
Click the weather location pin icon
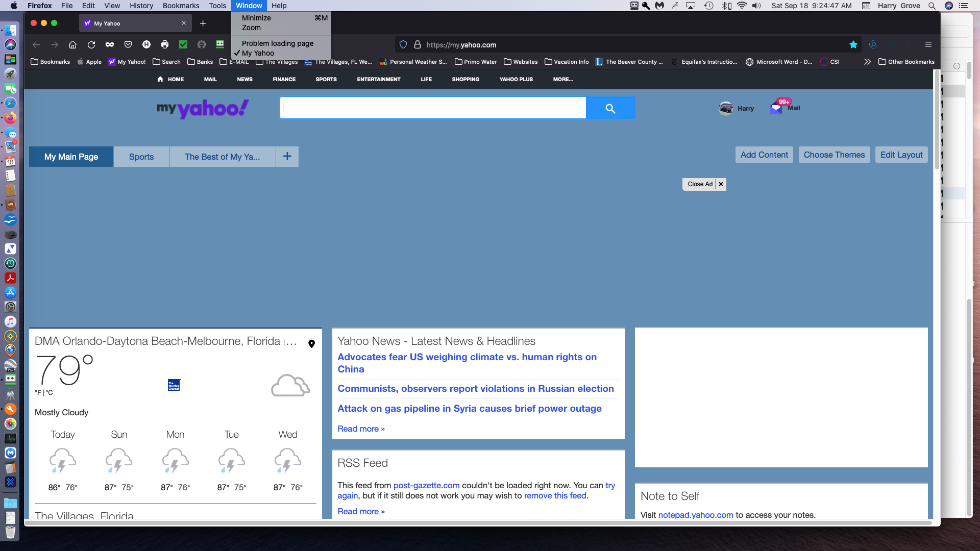(311, 344)
